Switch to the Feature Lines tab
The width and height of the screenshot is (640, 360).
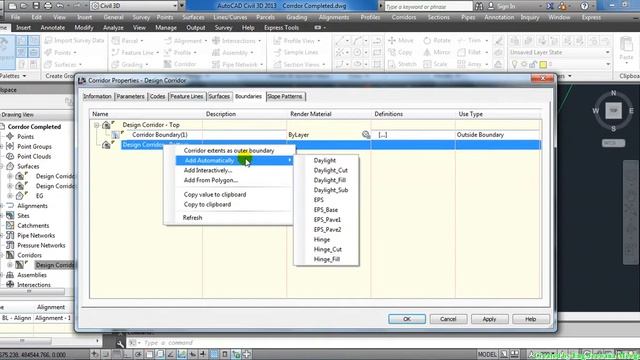pyautogui.click(x=187, y=96)
